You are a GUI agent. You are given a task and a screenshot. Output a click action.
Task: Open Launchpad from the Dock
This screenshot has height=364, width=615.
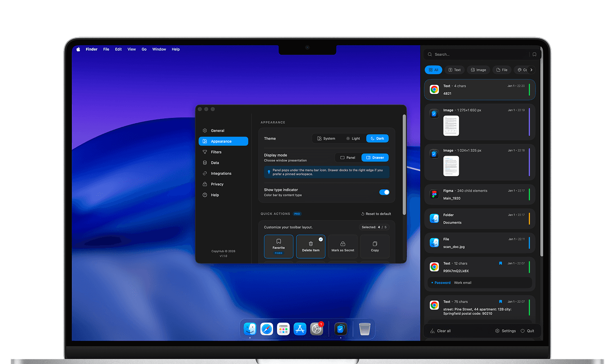click(x=283, y=329)
